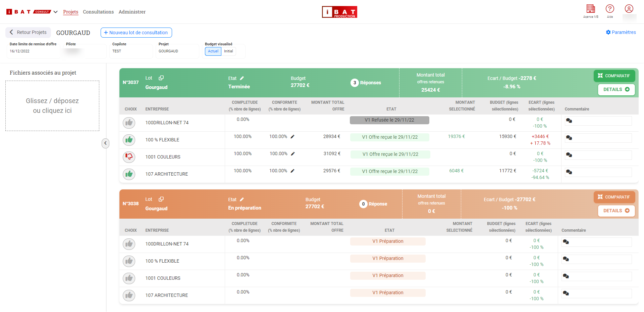This screenshot has width=644, height=312.
Task: Select the Initial budget view option
Action: tap(228, 51)
